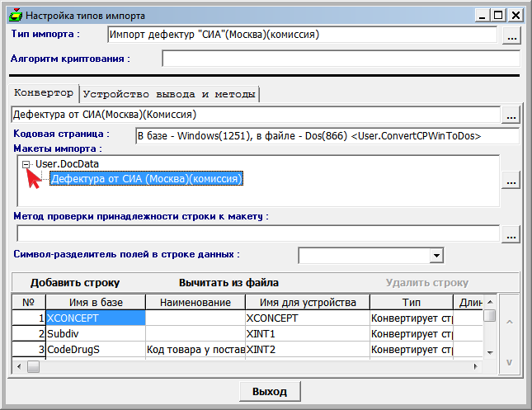Click the app icon in the title bar
The height and width of the screenshot is (410, 532).
point(15,15)
